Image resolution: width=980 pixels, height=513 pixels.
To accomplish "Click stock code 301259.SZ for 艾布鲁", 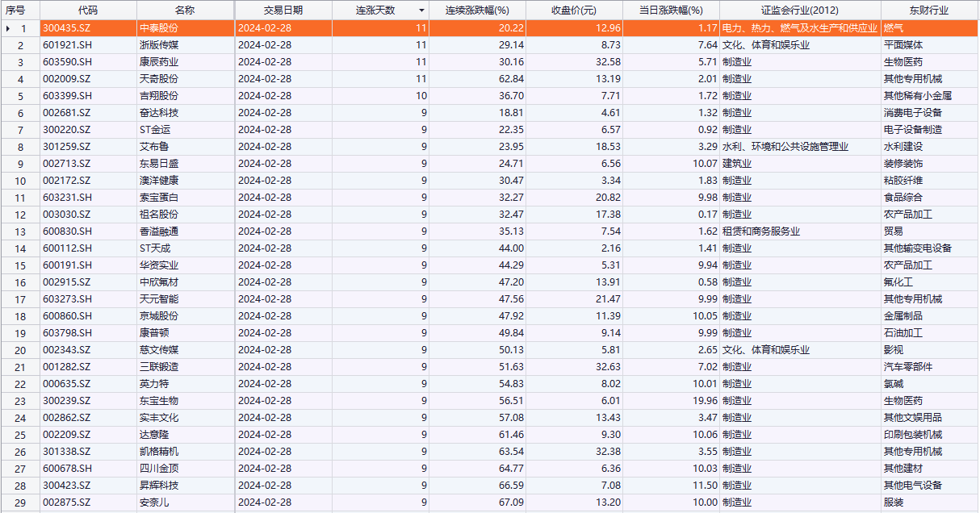I will click(67, 147).
